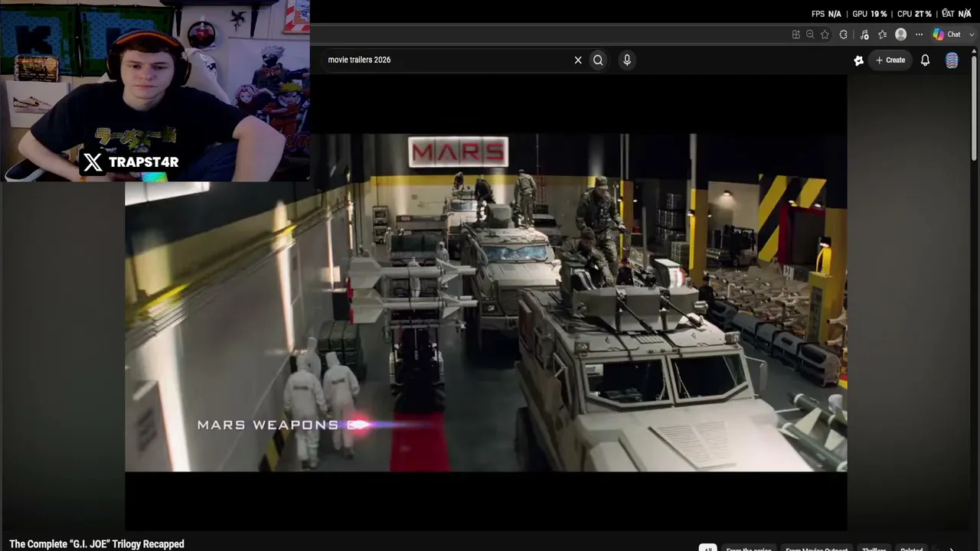
Task: Open YouTube notifications bell
Action: click(x=925, y=60)
